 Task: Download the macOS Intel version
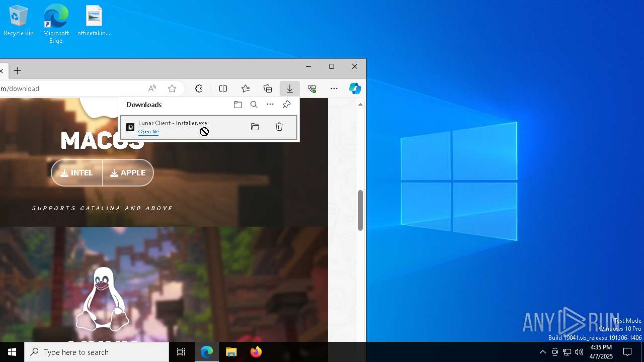pyautogui.click(x=77, y=172)
